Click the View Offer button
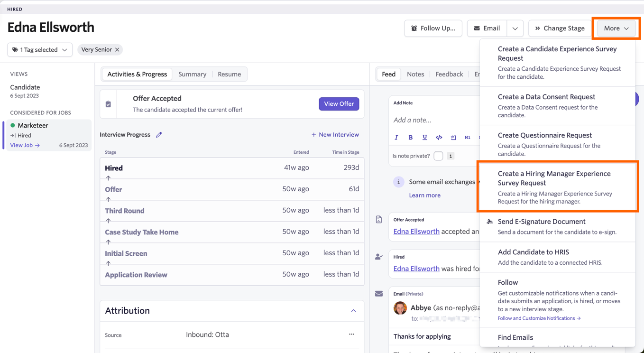The width and height of the screenshot is (644, 353). 339,104
